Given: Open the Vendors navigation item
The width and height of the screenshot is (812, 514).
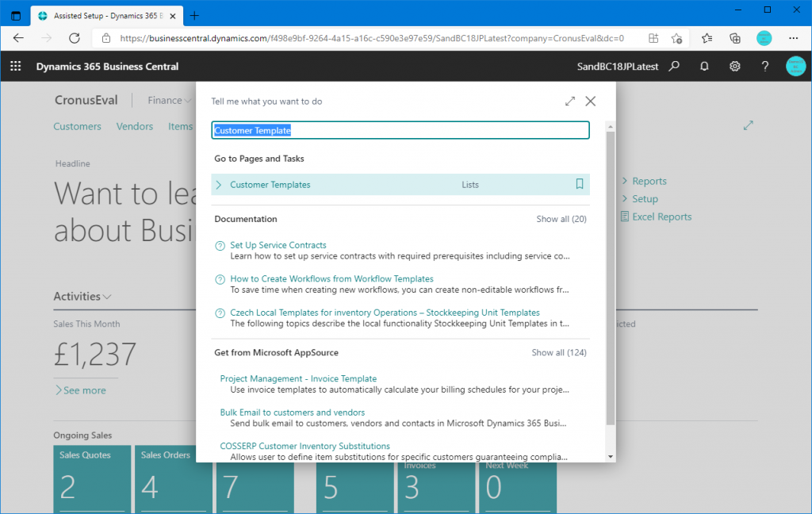Looking at the screenshot, I should click(135, 126).
